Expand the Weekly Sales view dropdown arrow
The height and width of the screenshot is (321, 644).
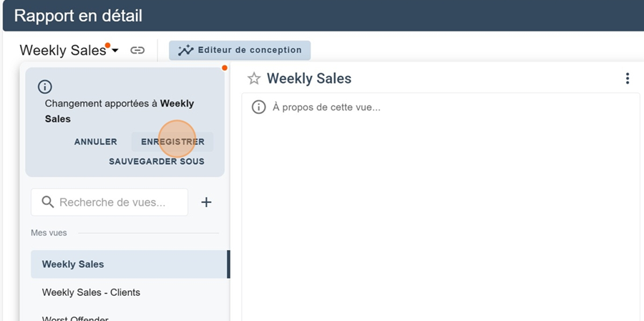click(115, 51)
